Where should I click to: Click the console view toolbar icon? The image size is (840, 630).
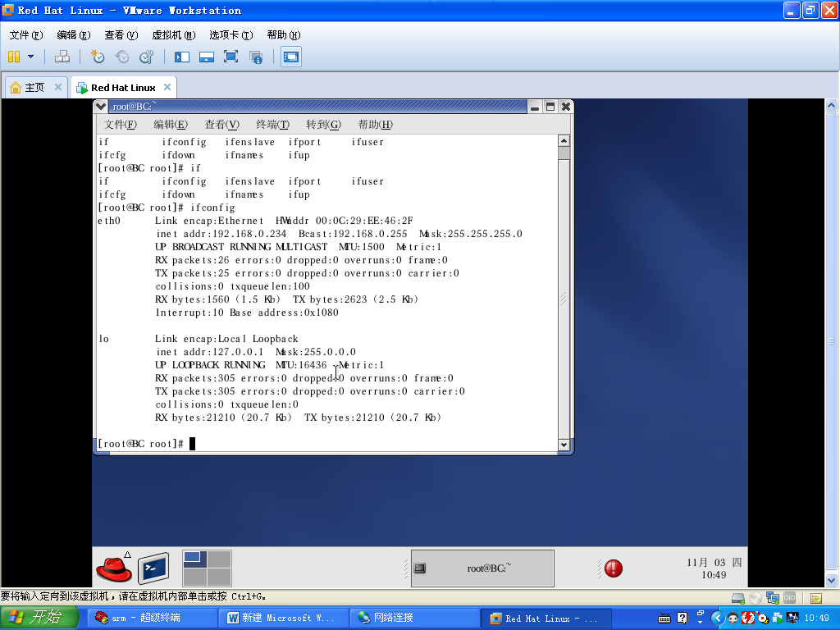(x=291, y=57)
